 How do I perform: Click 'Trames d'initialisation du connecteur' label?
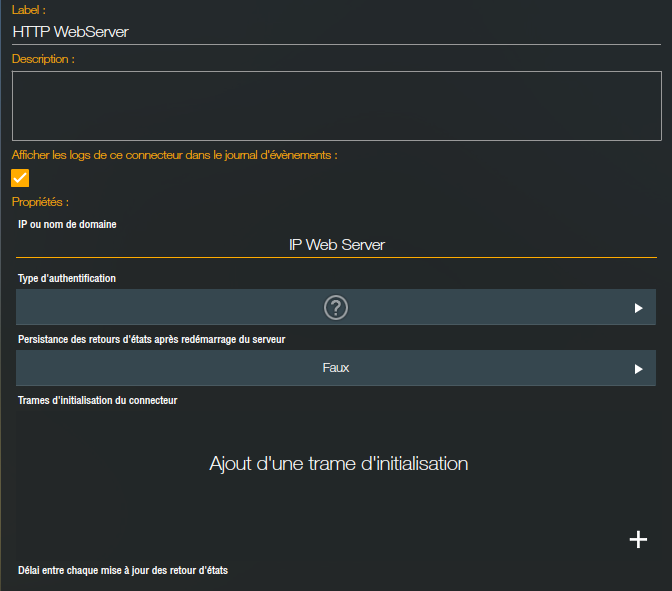pyautogui.click(x=98, y=400)
